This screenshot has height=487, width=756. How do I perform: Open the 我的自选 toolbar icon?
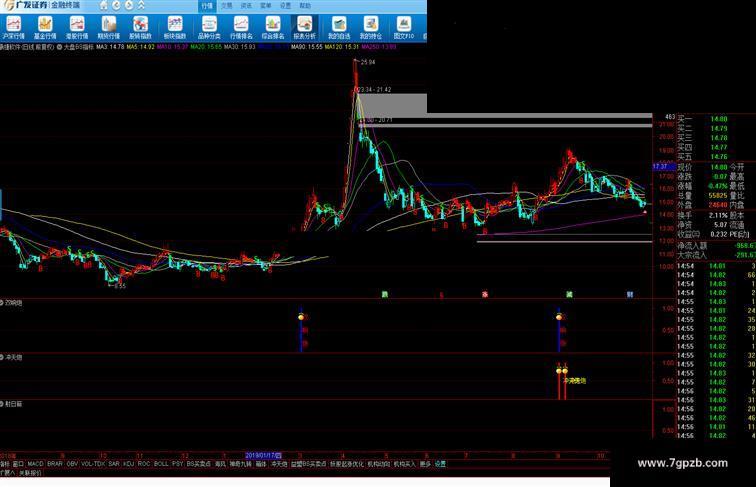point(339,27)
